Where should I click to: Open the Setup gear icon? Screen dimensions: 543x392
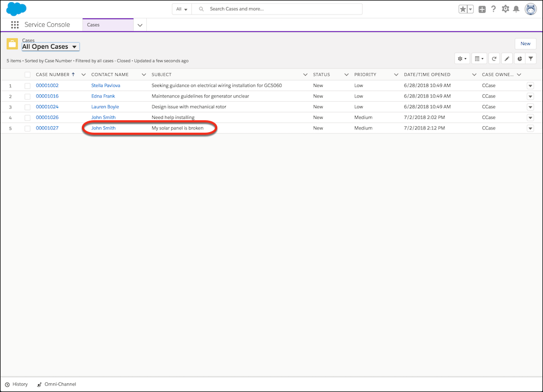pos(505,9)
